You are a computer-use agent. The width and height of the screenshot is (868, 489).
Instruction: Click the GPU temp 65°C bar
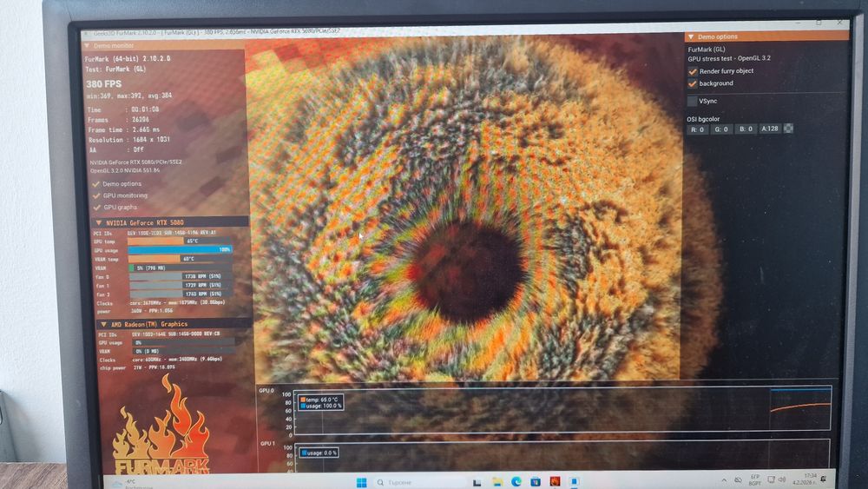pos(179,241)
